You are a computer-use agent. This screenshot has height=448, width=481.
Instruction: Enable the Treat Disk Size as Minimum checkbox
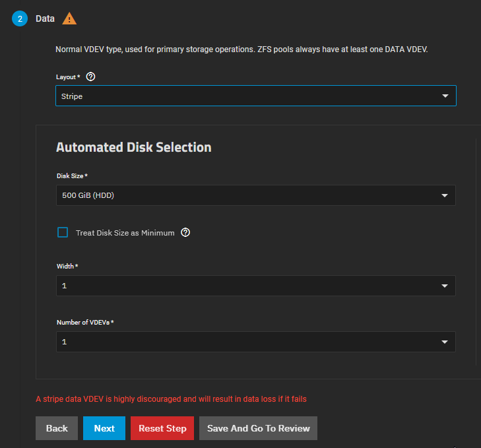point(63,232)
